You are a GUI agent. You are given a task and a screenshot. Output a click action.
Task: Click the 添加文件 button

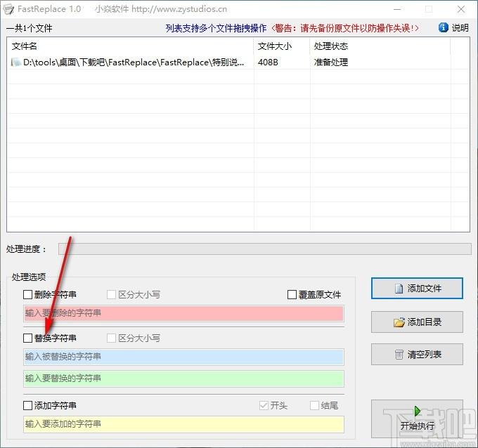point(417,289)
